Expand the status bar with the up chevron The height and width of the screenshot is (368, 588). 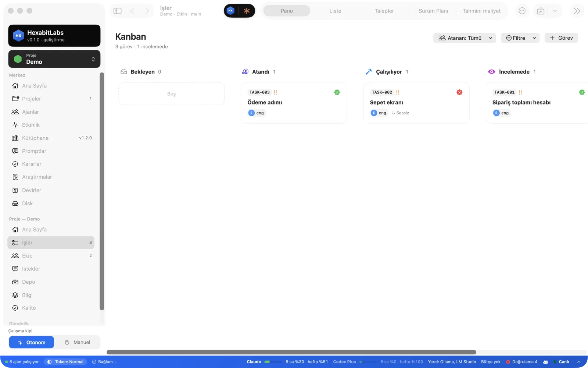pos(578,362)
